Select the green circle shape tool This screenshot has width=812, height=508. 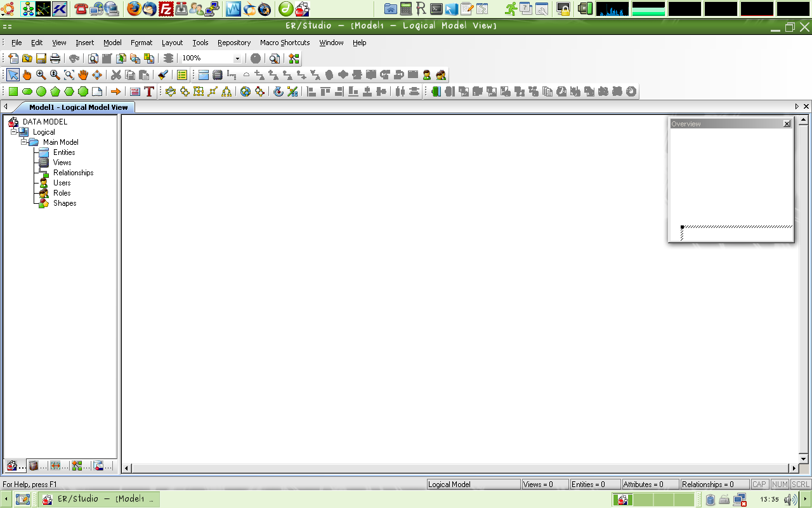[x=41, y=91]
